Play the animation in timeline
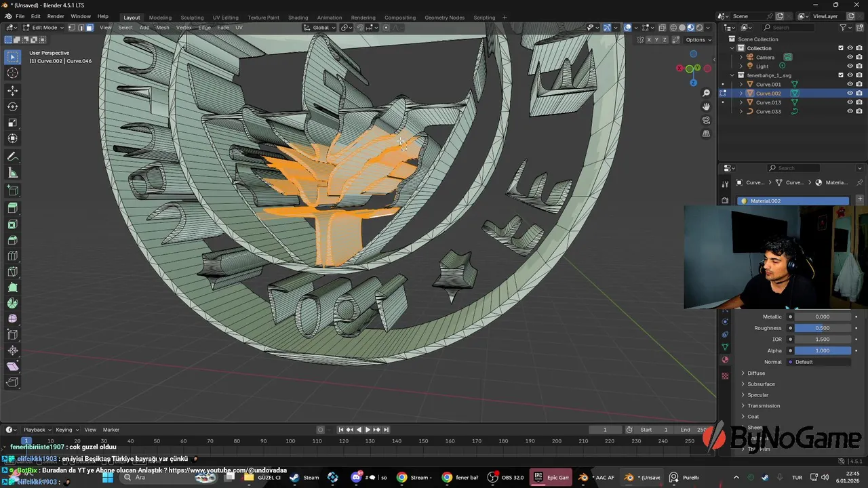Viewport: 868px width, 488px height. pos(368,430)
